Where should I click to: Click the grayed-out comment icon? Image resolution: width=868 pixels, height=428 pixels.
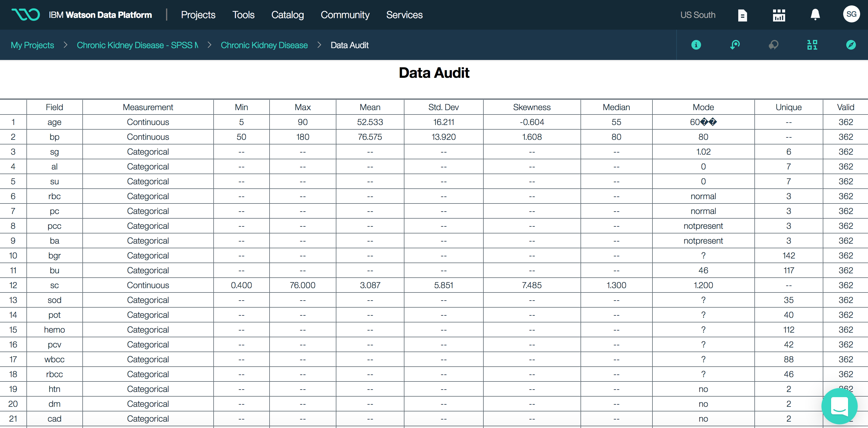coord(773,45)
